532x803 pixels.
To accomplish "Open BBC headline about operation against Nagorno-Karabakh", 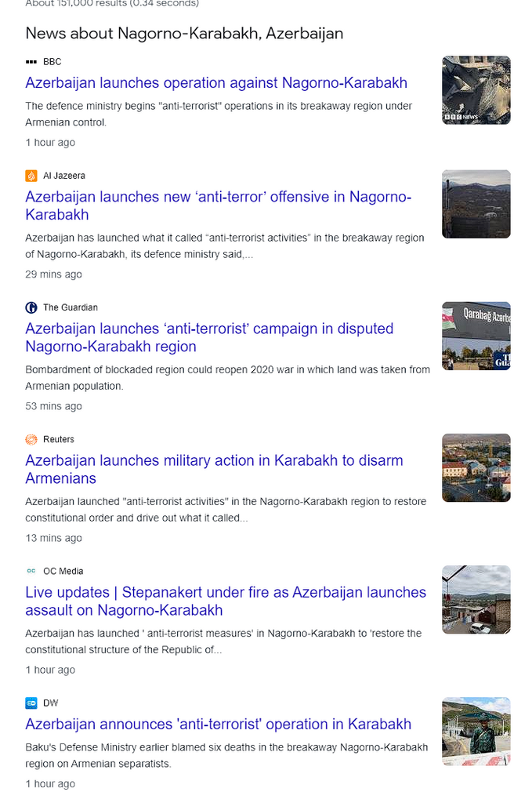I will point(216,83).
